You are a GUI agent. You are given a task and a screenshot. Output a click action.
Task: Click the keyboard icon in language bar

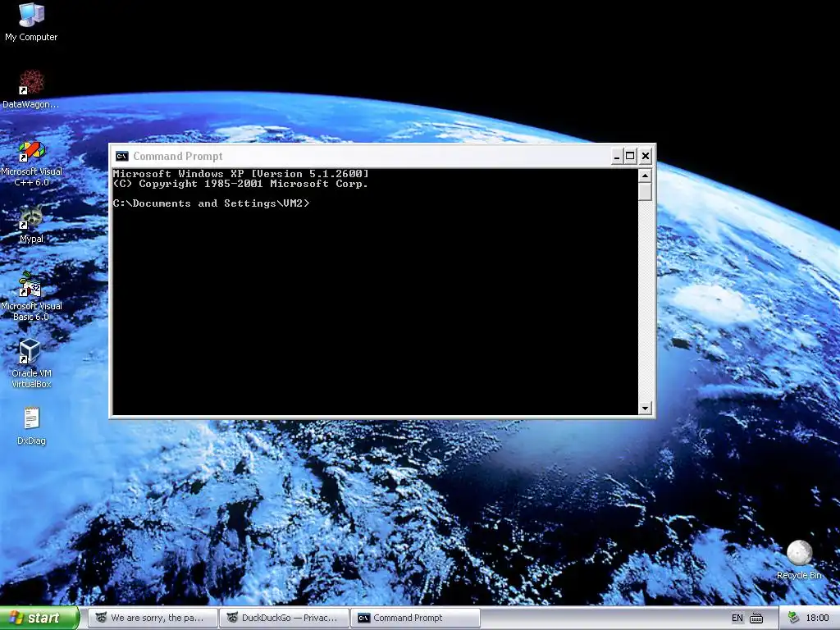pos(756,619)
